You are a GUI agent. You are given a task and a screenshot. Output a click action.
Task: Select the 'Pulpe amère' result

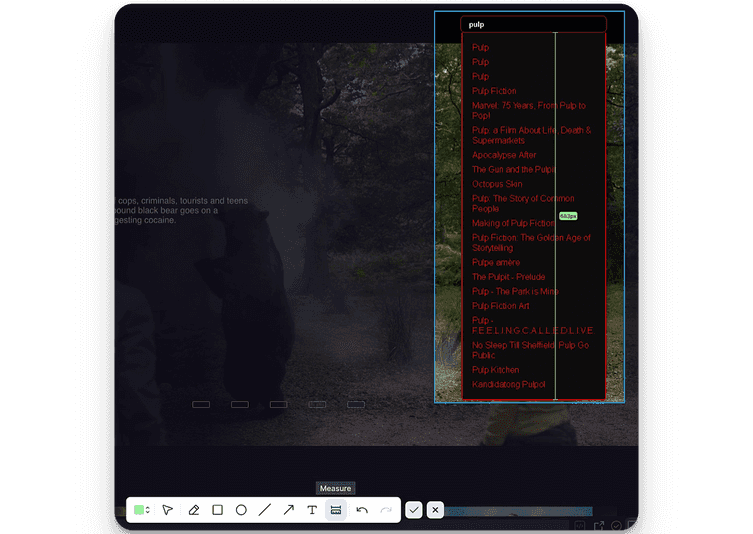pyautogui.click(x=496, y=262)
